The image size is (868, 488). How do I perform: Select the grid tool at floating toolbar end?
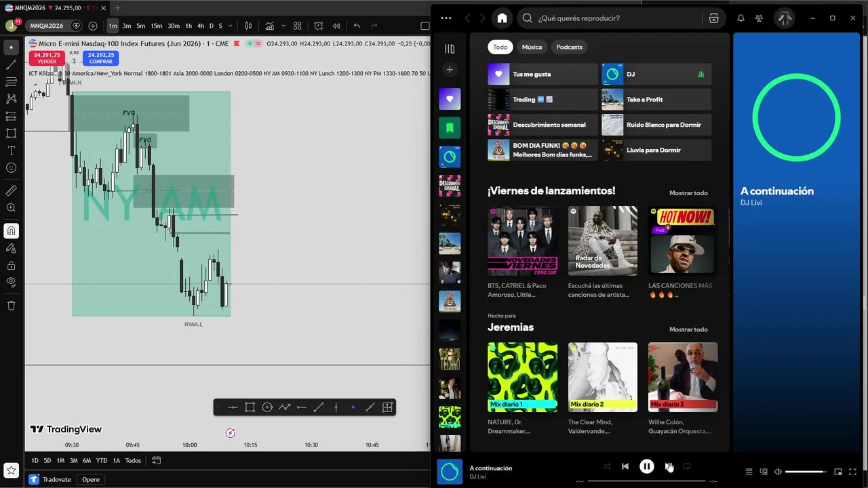click(387, 407)
